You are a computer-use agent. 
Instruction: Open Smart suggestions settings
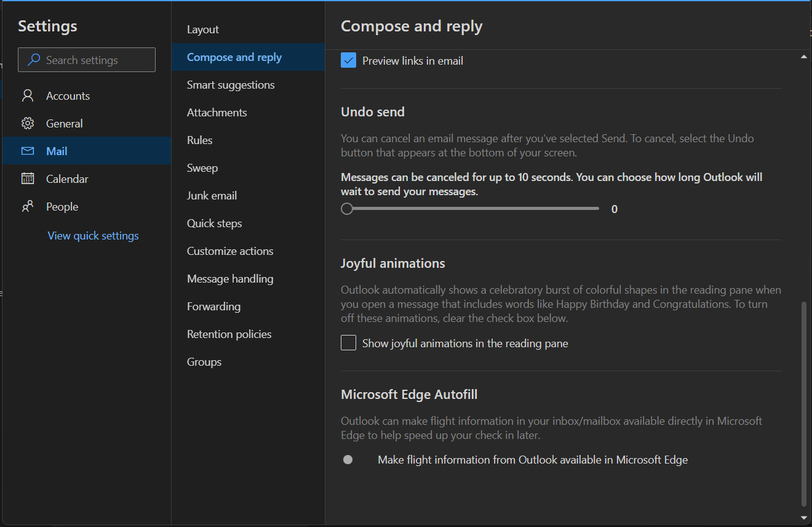coord(248,84)
